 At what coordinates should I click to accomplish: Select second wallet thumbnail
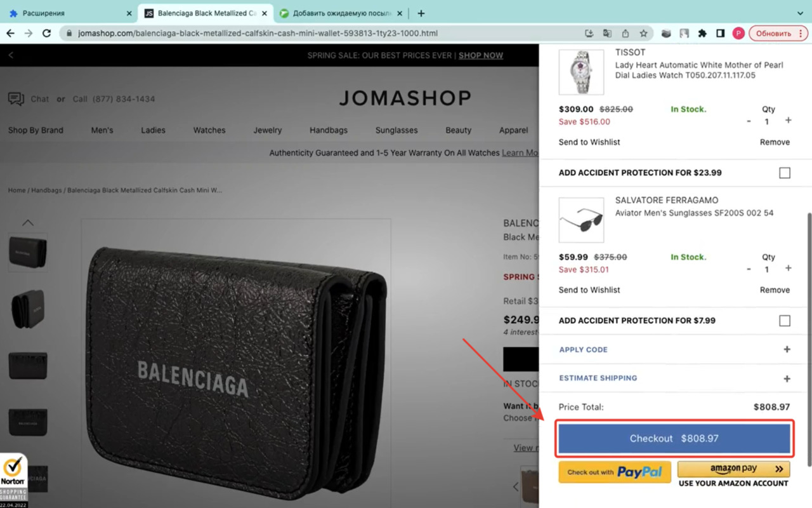click(x=27, y=309)
